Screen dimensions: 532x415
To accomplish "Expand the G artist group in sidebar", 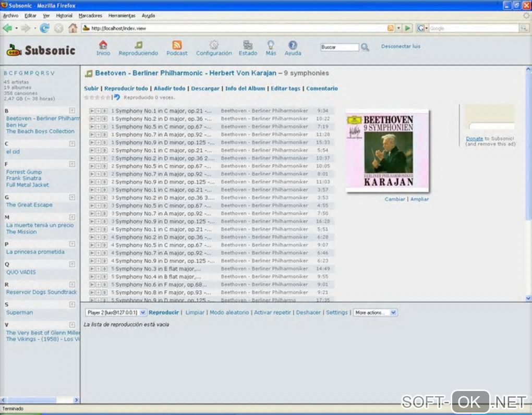I will coord(72,197).
